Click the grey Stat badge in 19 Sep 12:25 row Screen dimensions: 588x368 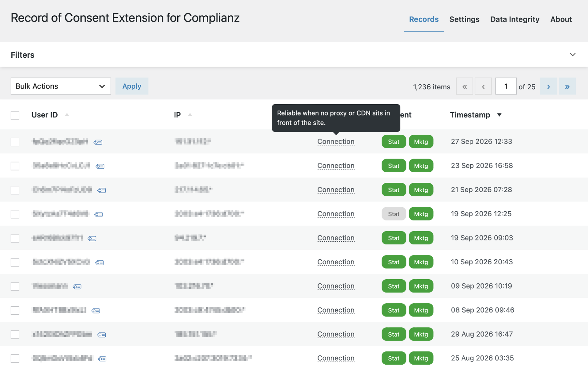[x=394, y=214]
